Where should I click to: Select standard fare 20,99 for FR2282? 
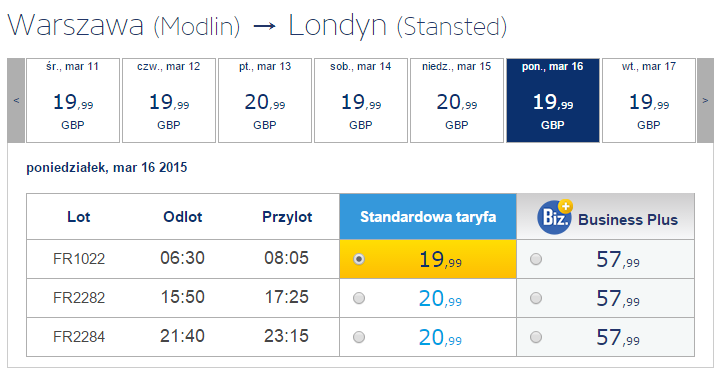[359, 298]
